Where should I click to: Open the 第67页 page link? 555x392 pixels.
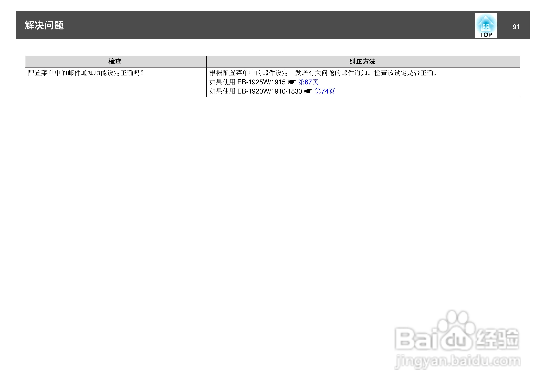tap(308, 82)
